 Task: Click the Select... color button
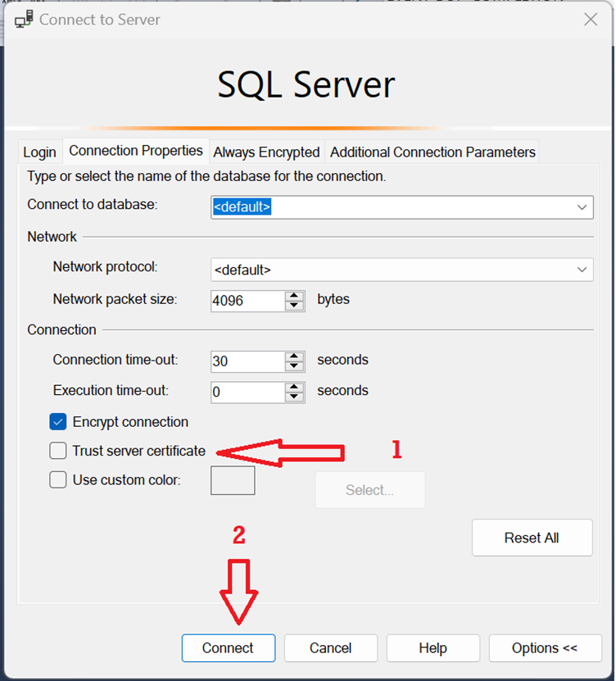coord(370,490)
